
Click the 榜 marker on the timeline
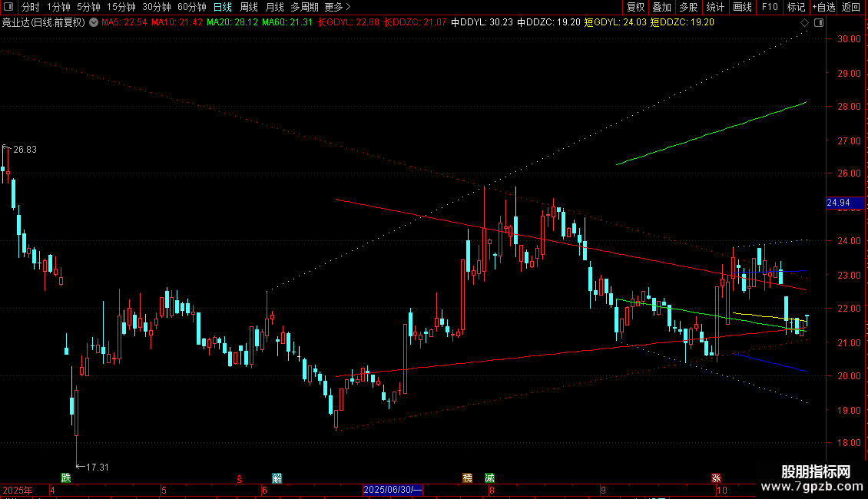[468, 478]
